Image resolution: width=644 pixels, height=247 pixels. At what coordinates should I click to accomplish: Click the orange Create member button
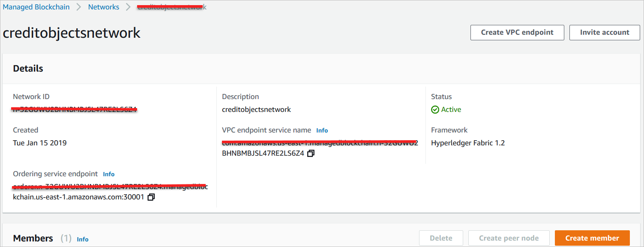[x=592, y=238]
